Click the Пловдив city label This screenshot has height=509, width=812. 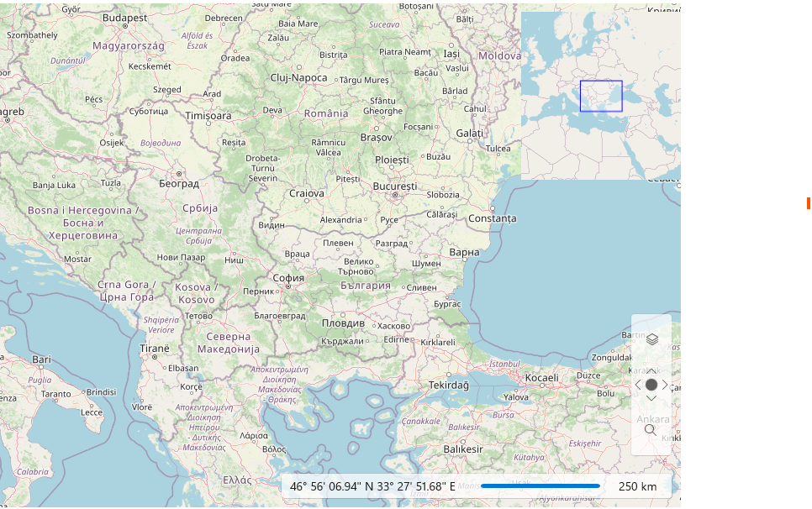[343, 323]
